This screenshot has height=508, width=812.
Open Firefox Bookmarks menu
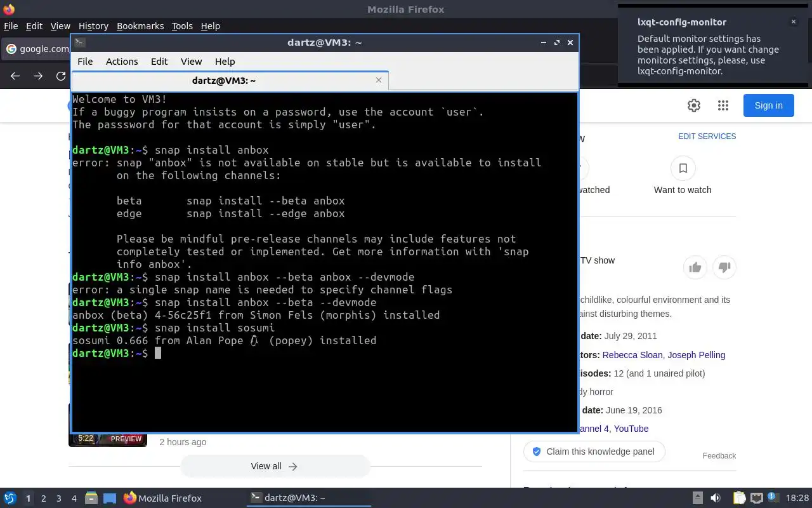coord(140,26)
